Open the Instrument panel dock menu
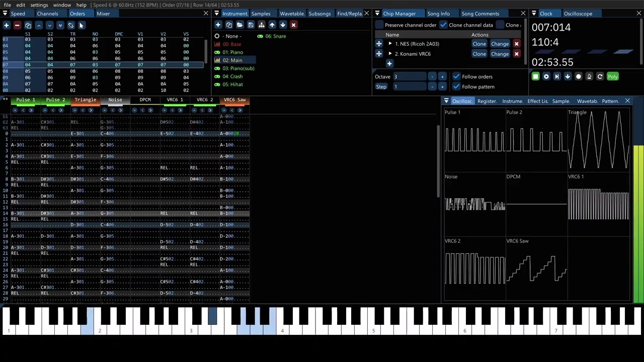Screen dimensions: 644x362 coord(216,14)
